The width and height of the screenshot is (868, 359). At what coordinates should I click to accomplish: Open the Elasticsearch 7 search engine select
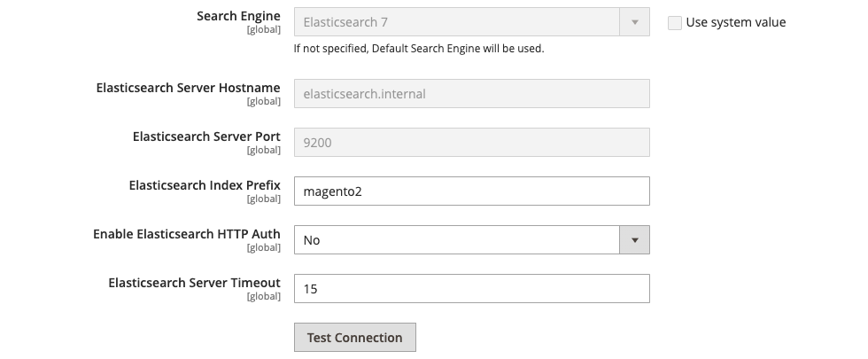coord(471,22)
